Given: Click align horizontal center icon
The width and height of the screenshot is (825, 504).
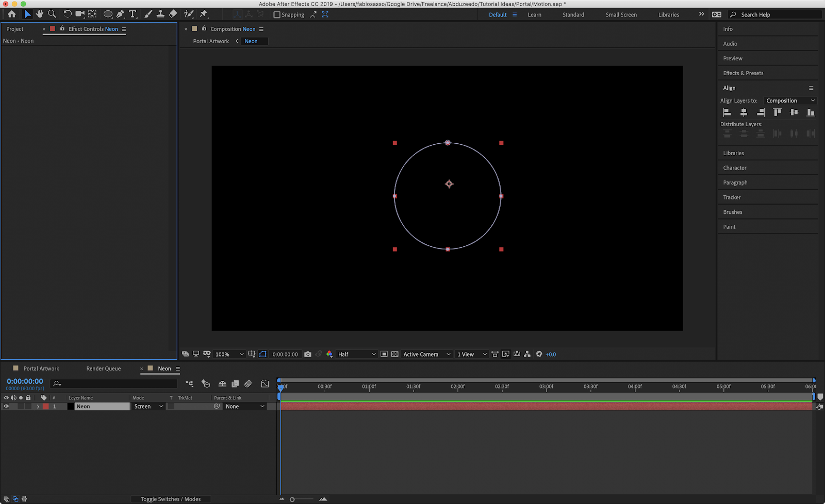Looking at the screenshot, I should pos(744,112).
